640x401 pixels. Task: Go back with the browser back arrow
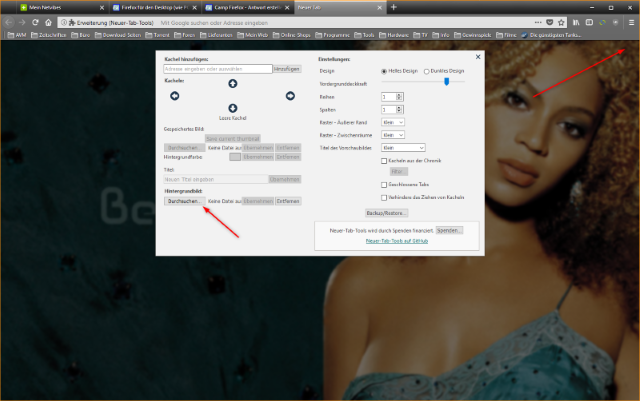click(9, 22)
